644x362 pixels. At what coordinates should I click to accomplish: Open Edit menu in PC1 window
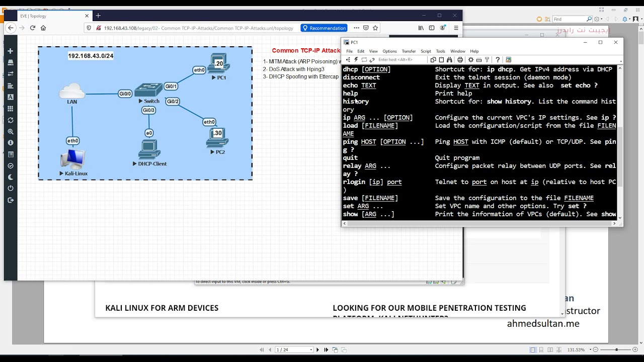coord(361,51)
